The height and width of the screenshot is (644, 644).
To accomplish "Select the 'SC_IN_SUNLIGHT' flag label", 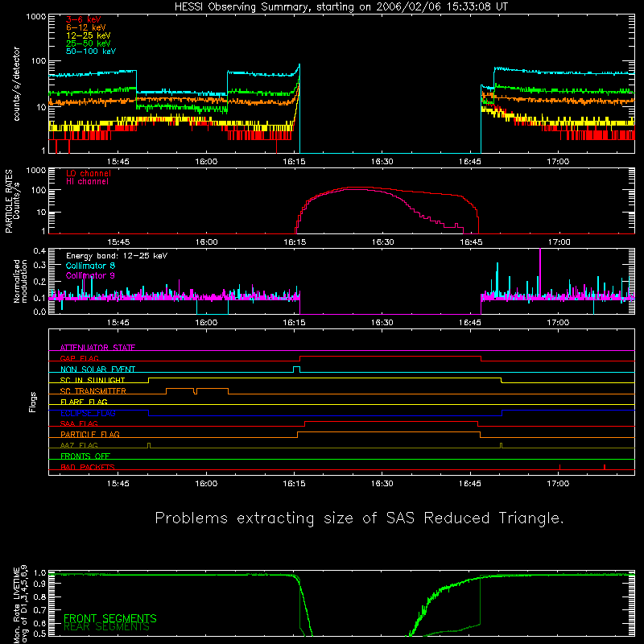I will pyautogui.click(x=93, y=380).
